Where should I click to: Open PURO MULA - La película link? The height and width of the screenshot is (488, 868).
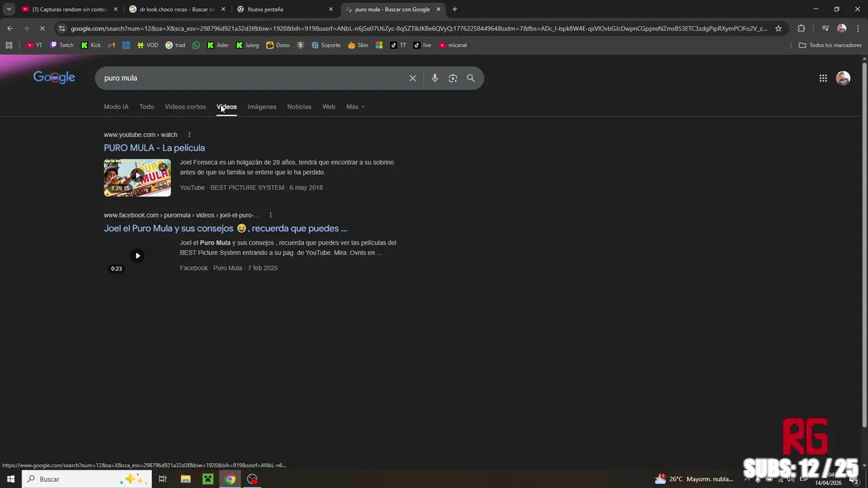154,148
